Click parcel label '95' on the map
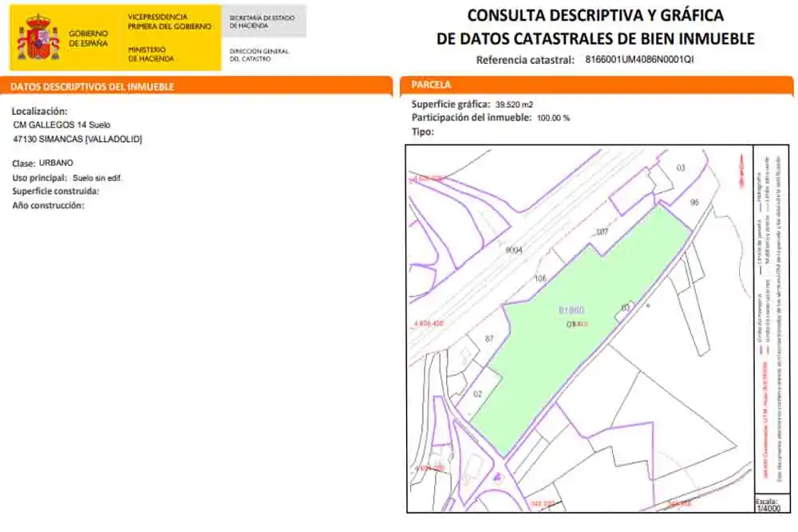The height and width of the screenshot is (532, 798). (x=694, y=203)
